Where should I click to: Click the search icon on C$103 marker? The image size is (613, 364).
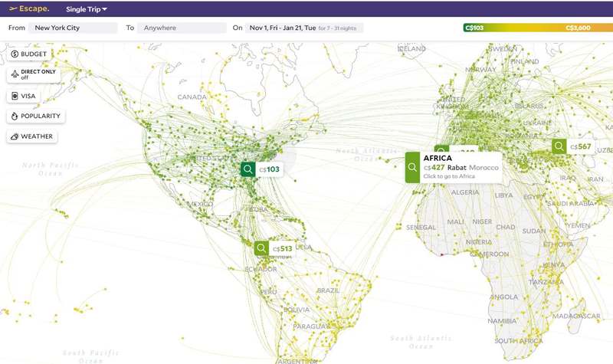pyautogui.click(x=247, y=169)
